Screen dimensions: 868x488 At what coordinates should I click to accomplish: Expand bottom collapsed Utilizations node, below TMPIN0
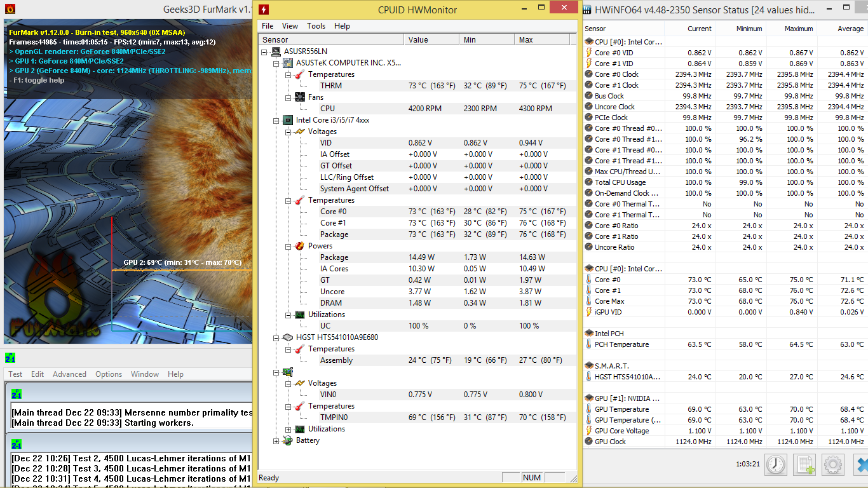pyautogui.click(x=288, y=429)
